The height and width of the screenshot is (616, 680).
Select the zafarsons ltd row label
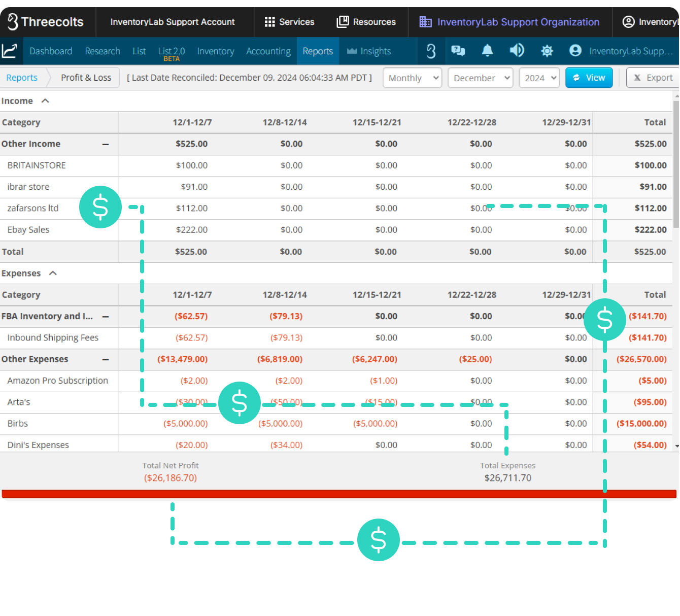coord(33,208)
